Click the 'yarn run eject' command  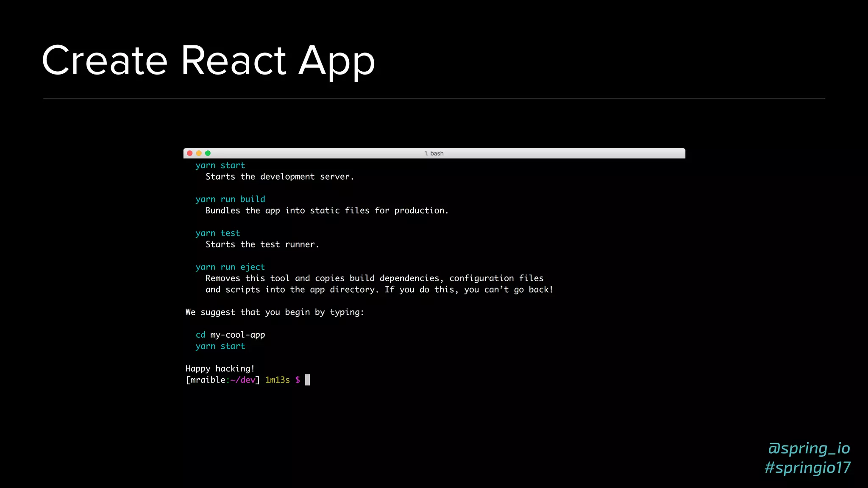pyautogui.click(x=230, y=267)
